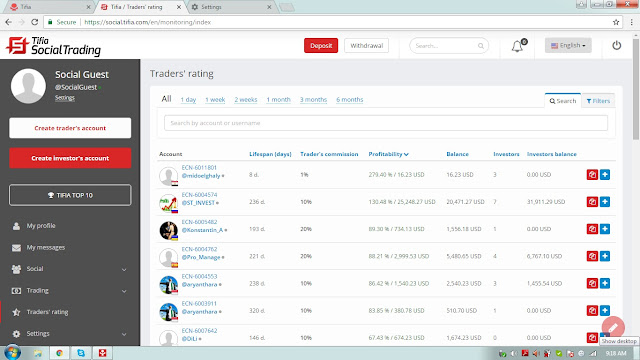
Task: Open the TIFIA TOP 10 button
Action: click(x=70, y=195)
